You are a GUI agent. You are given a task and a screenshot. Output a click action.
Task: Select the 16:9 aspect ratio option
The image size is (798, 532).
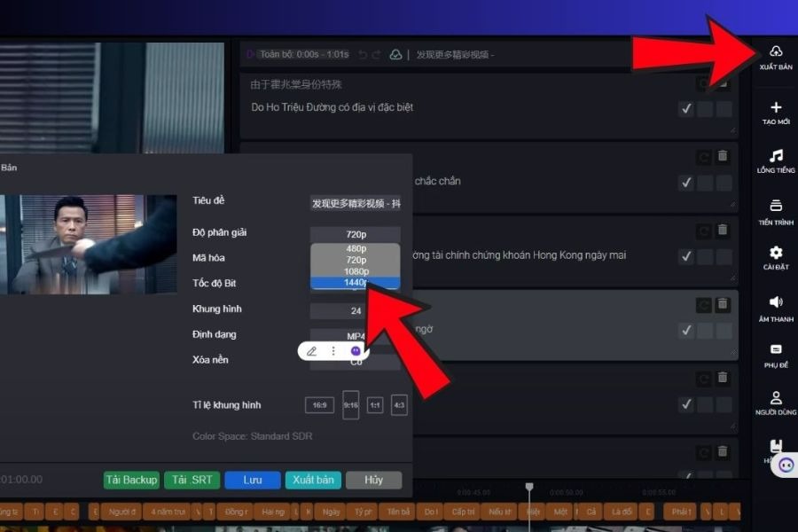point(319,405)
